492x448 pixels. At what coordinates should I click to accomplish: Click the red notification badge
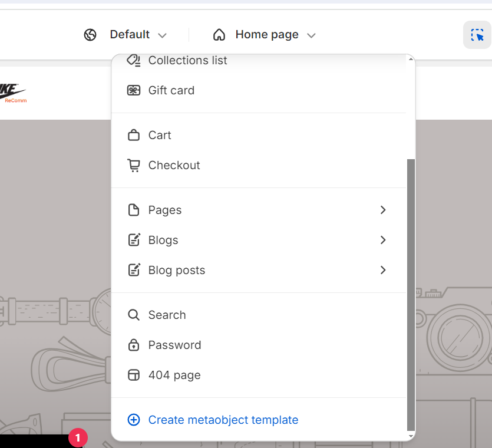[x=78, y=438]
